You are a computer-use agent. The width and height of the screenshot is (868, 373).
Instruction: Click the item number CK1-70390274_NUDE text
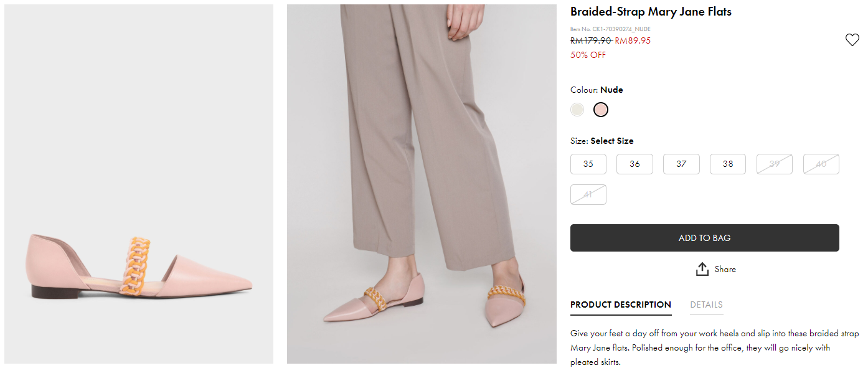click(610, 29)
